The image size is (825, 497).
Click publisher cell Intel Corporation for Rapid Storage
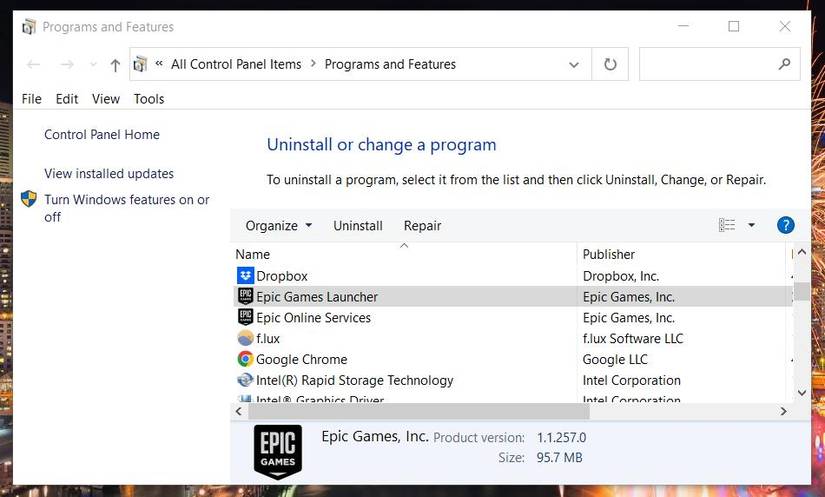[x=631, y=380]
